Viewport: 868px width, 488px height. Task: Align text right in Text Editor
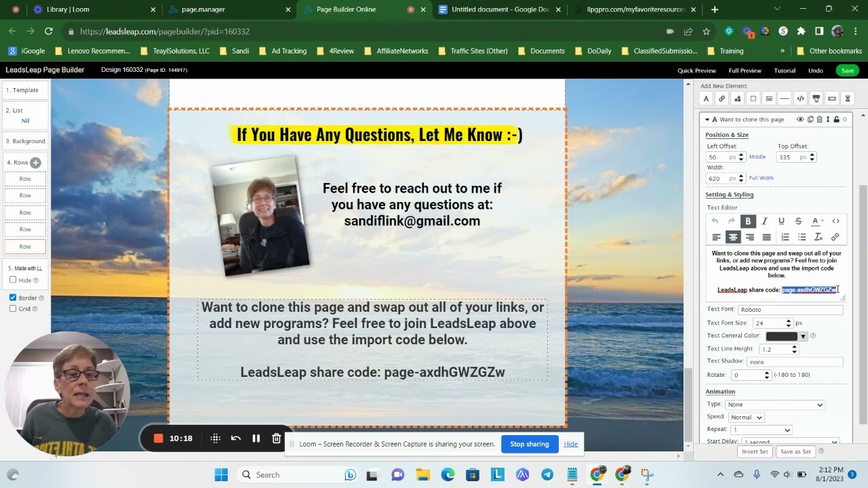(750, 237)
